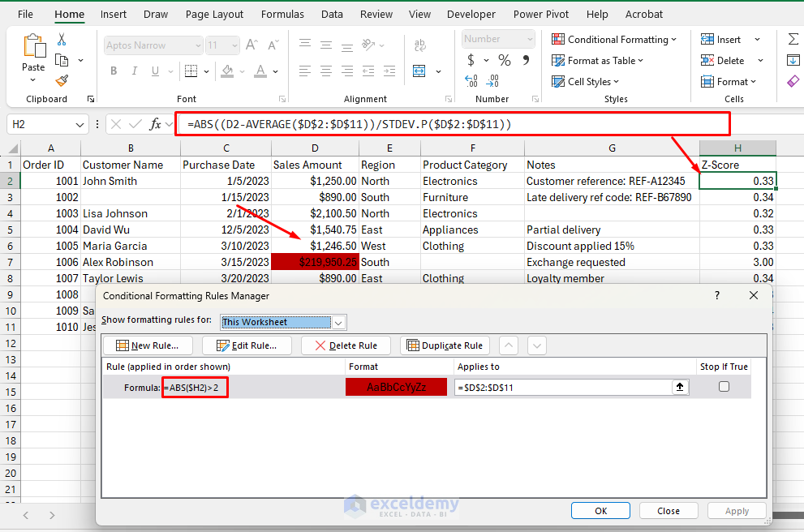The height and width of the screenshot is (532, 804).
Task: Apply Percent Style format
Action: tap(505, 61)
